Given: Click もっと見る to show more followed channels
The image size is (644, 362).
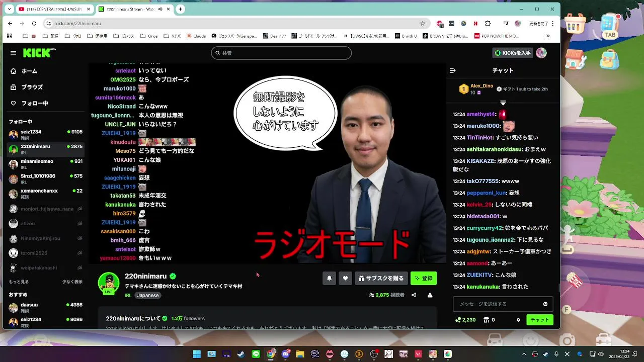Looking at the screenshot, I should [x=19, y=282].
